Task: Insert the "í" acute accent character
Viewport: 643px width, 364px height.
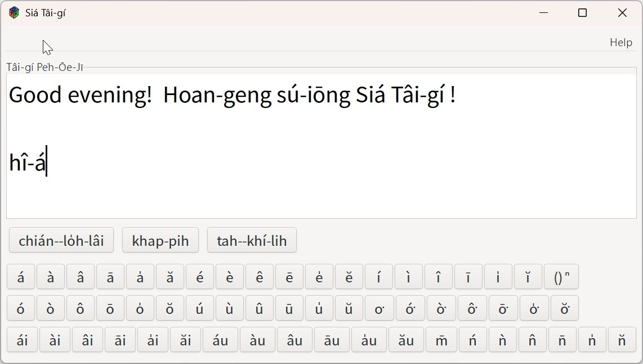Action: pos(379,277)
